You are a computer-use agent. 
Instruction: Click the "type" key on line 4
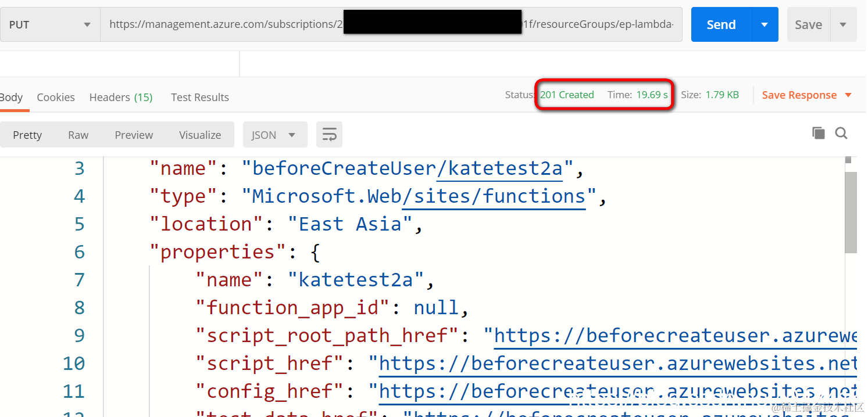[183, 196]
